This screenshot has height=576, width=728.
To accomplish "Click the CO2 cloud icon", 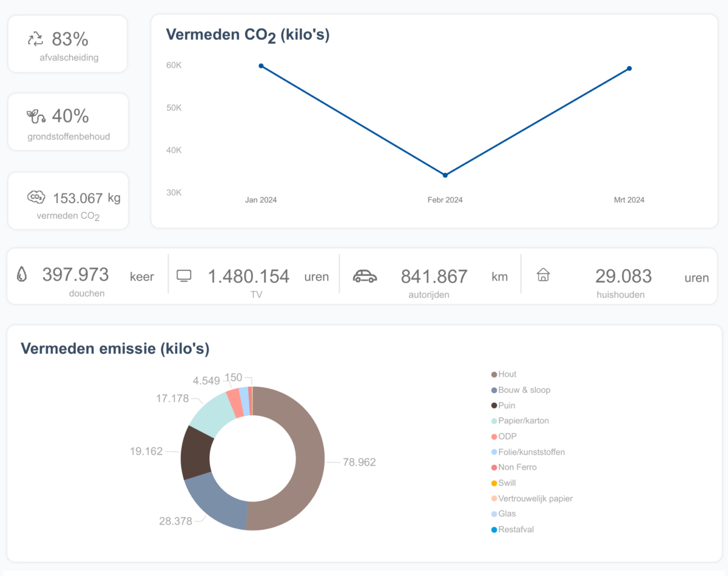I will 36,197.
